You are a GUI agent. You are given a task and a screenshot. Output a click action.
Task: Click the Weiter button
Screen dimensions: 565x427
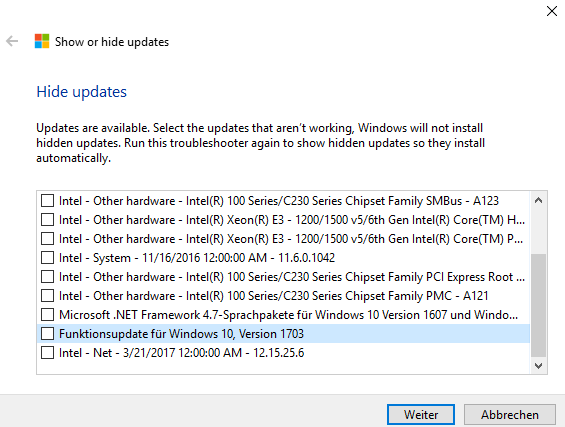(x=421, y=414)
